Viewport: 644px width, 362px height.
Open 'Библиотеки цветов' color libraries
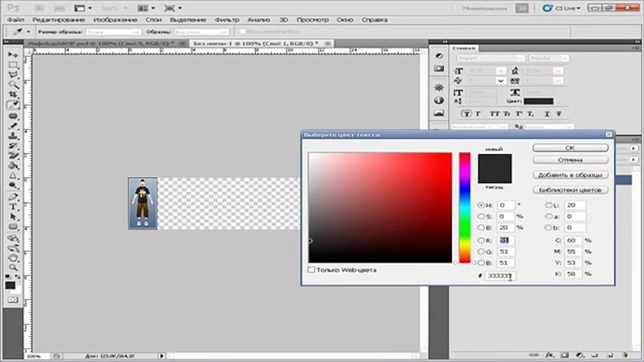(x=570, y=190)
